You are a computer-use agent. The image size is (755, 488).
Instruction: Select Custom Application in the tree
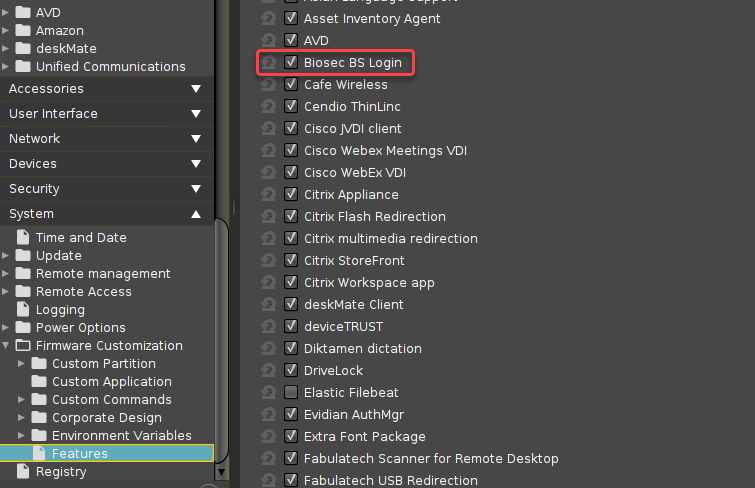pos(111,382)
